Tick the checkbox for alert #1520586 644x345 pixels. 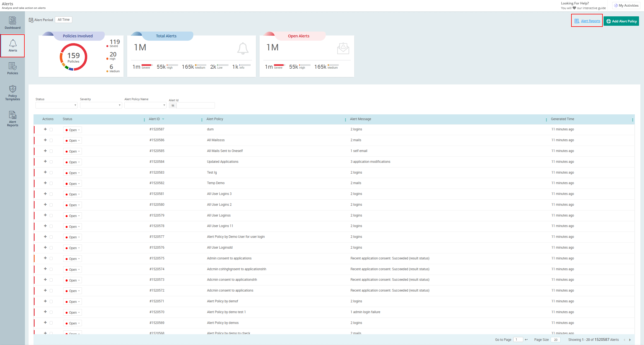pos(51,140)
